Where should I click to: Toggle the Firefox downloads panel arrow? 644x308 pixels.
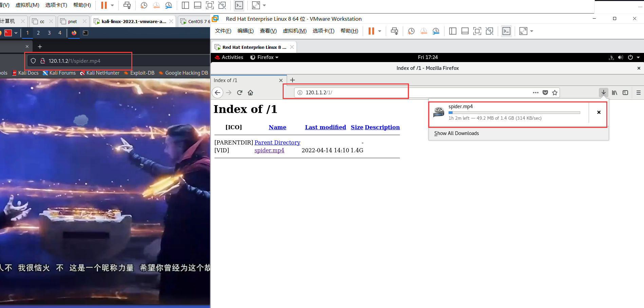pyautogui.click(x=604, y=92)
